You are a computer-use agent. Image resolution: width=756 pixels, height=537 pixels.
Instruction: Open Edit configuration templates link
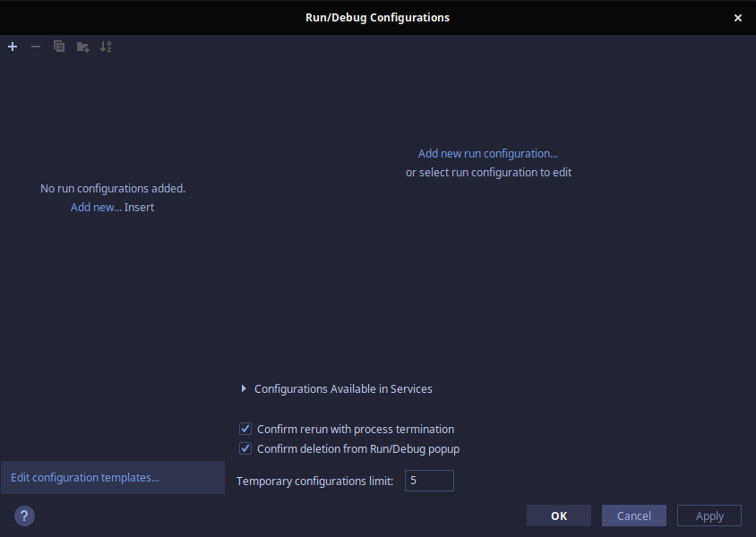(85, 477)
